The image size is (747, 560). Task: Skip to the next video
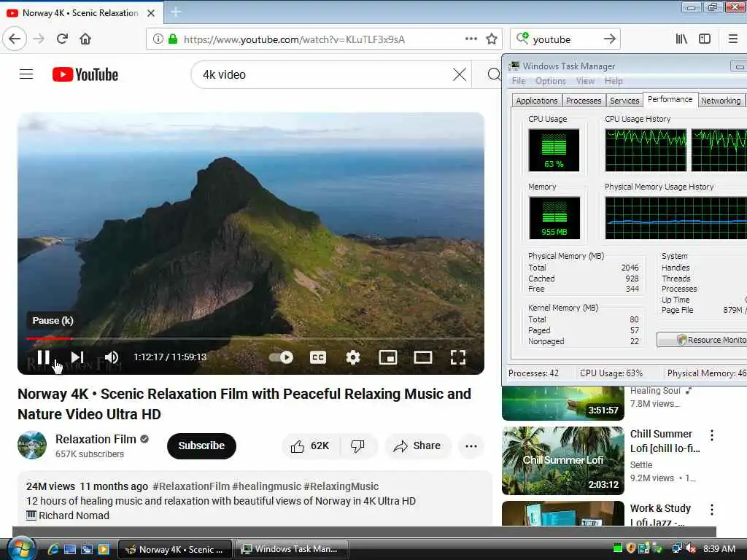point(77,357)
